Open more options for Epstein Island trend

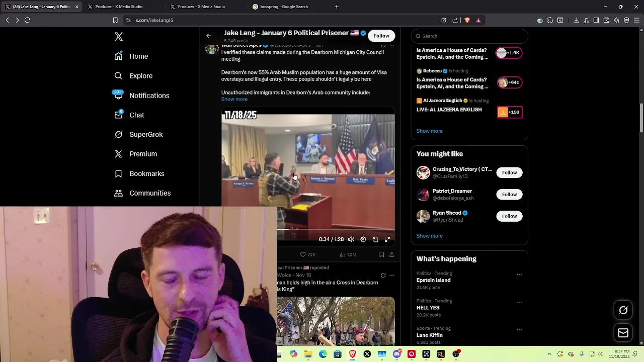519,275
